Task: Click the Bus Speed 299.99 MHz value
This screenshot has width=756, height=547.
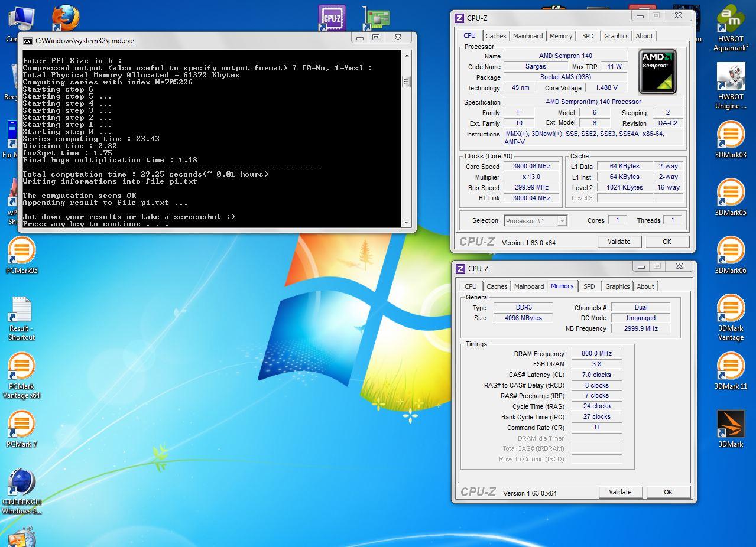Action: click(x=532, y=188)
